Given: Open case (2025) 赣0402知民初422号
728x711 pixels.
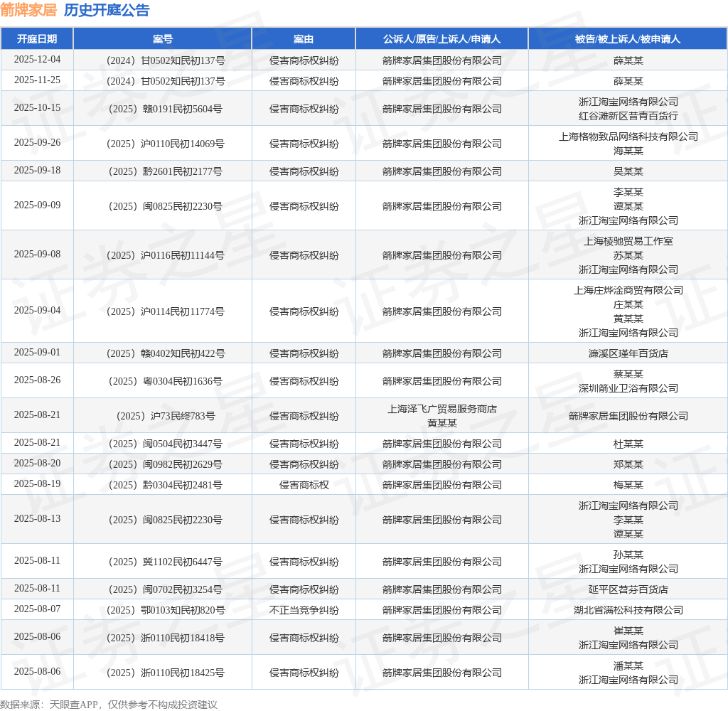Looking at the screenshot, I should point(165,354).
